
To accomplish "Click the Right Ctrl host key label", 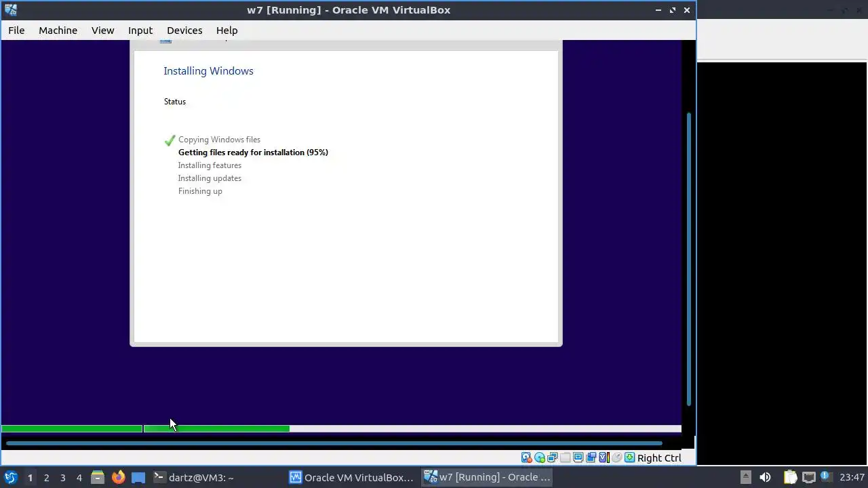I will click(x=659, y=458).
